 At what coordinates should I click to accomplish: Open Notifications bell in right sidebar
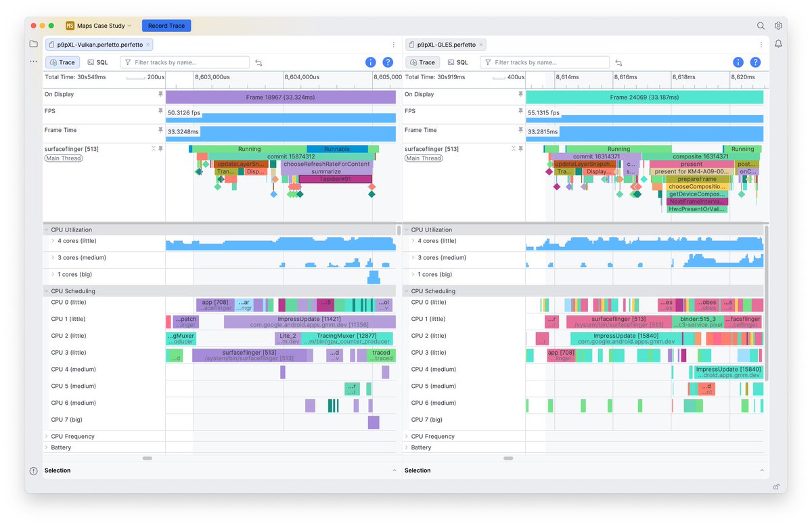click(x=779, y=44)
